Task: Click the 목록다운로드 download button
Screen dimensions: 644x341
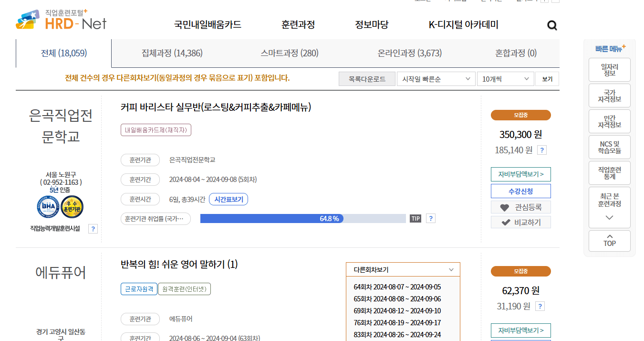Action: point(367,78)
